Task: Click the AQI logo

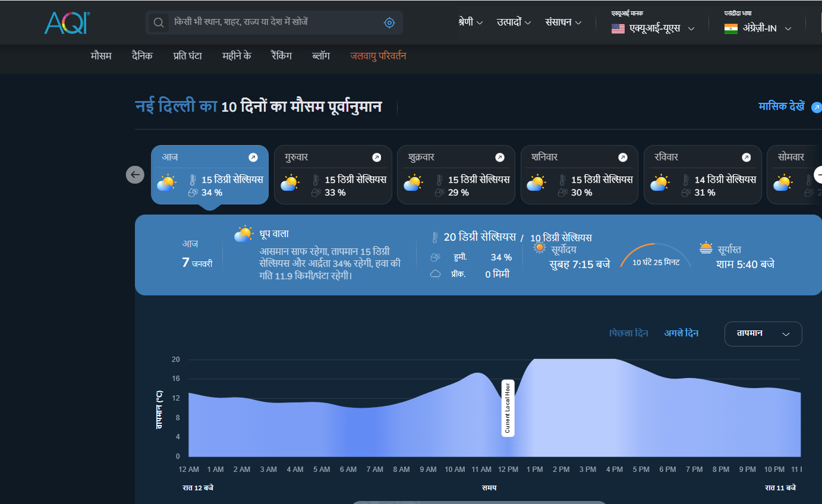Action: pyautogui.click(x=67, y=23)
